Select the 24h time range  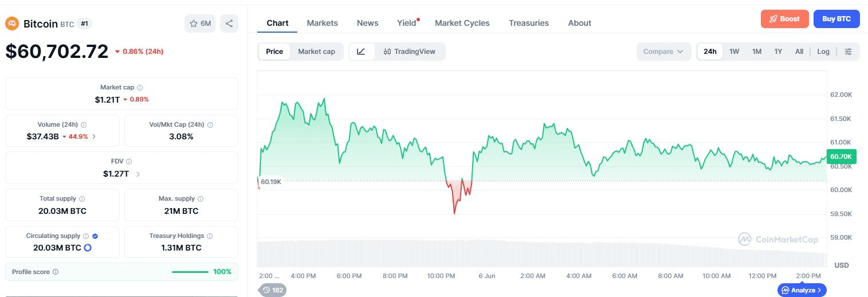coord(710,52)
